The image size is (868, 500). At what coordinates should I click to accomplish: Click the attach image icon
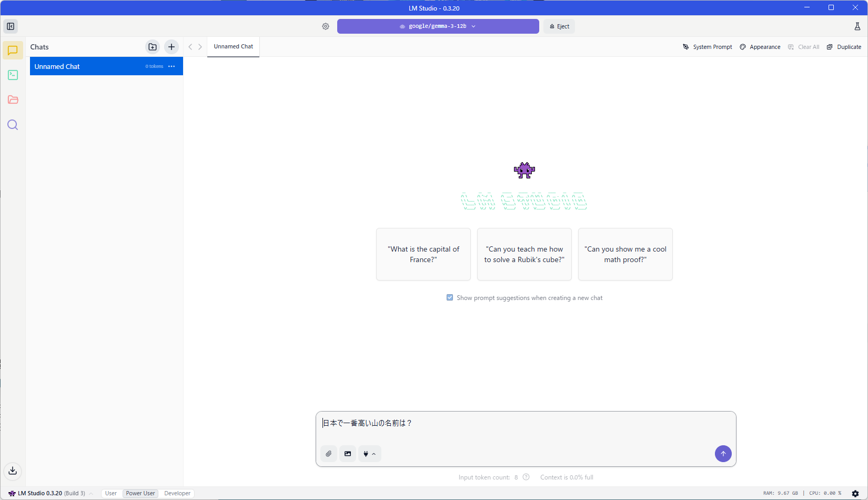tap(348, 454)
